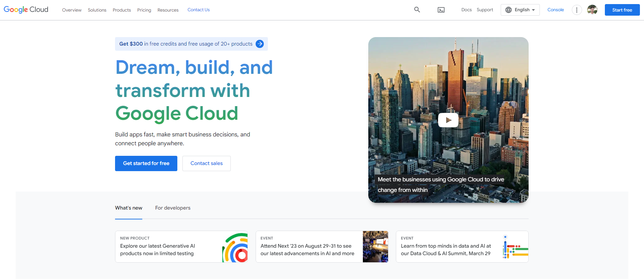Expand the Resources menu
This screenshot has height=280, width=644.
coord(168,10)
